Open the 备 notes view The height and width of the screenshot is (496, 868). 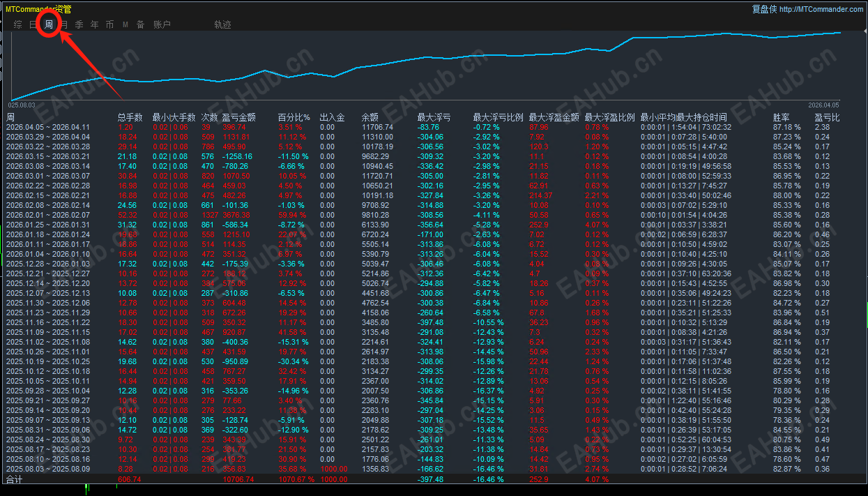(141, 24)
